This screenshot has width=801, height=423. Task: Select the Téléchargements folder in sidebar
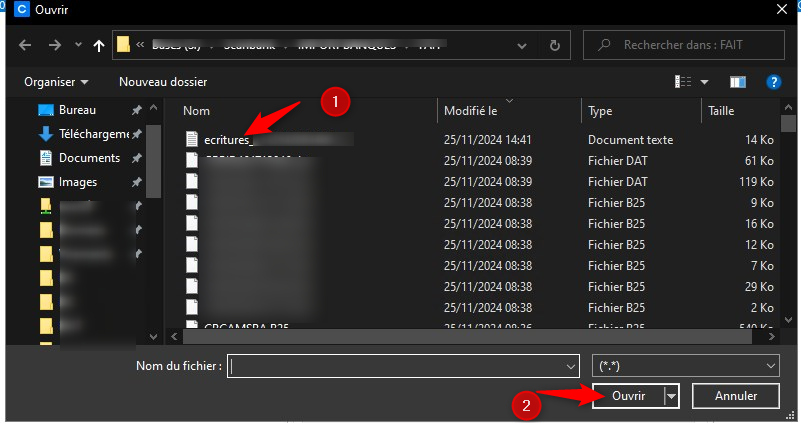[x=93, y=134]
